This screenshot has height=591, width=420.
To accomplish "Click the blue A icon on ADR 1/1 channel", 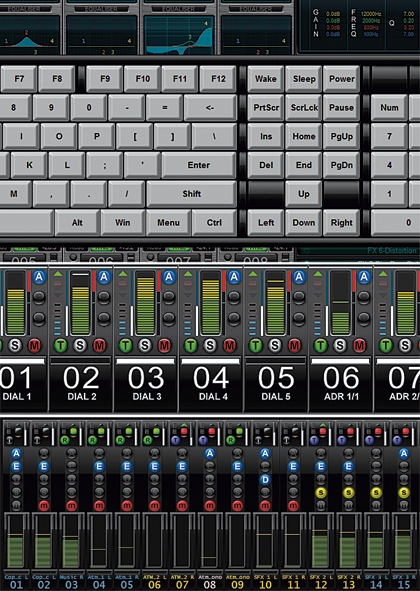I will pyautogui.click(x=364, y=277).
